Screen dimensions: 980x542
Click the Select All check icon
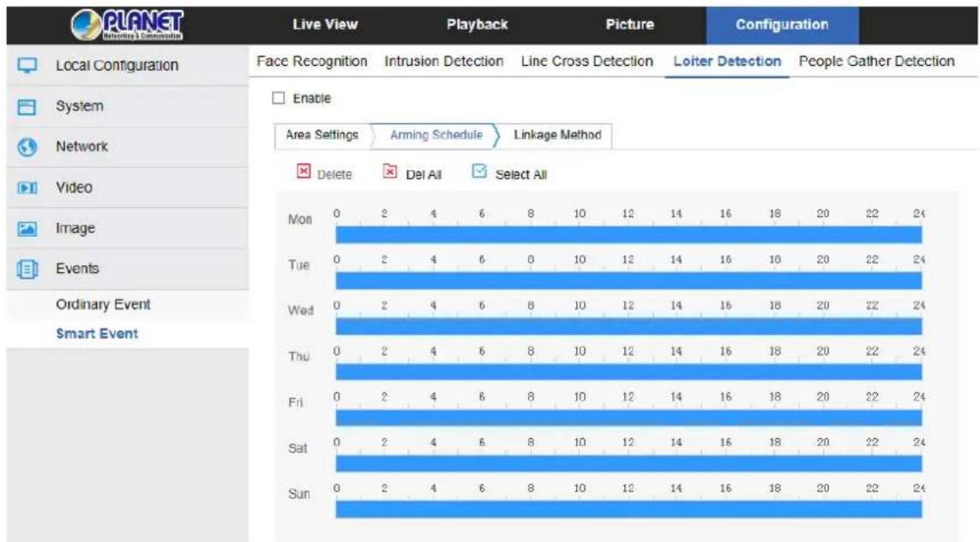(479, 172)
